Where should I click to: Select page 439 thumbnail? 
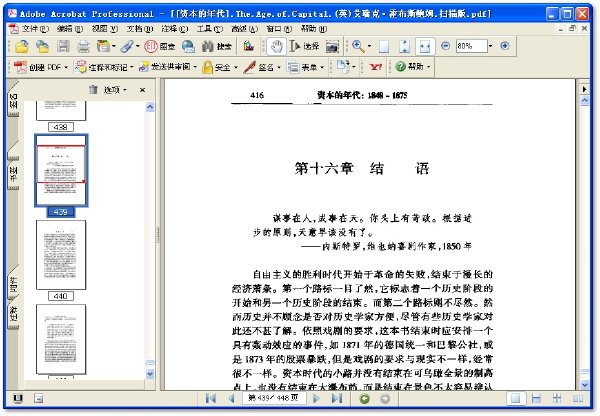pos(61,170)
